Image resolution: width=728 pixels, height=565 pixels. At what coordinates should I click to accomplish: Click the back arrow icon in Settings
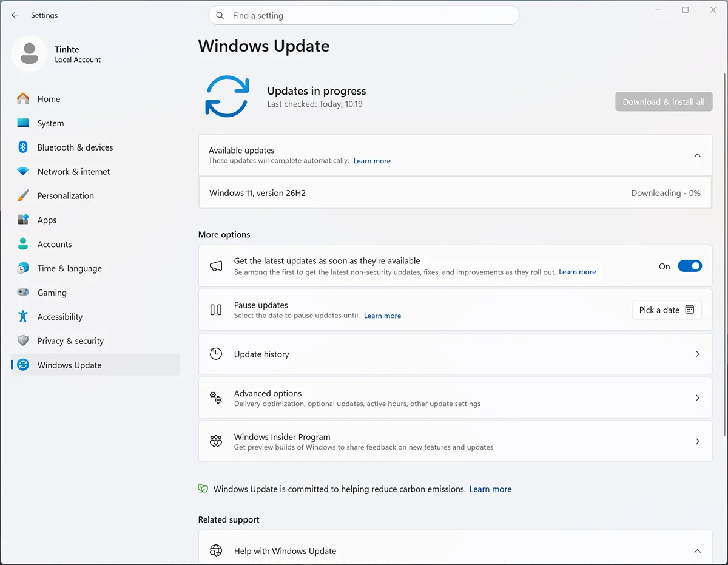pyautogui.click(x=15, y=15)
